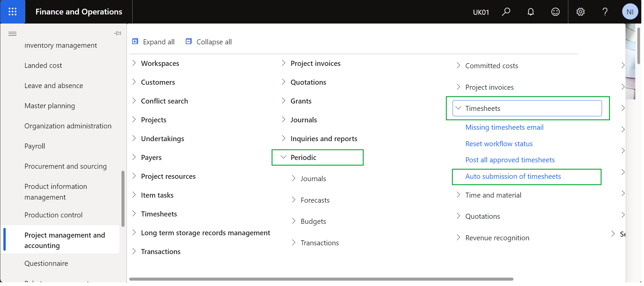Screen dimensions: 644x286
Task: Click the horizontal scrollbar at bottom
Action: pos(321,279)
